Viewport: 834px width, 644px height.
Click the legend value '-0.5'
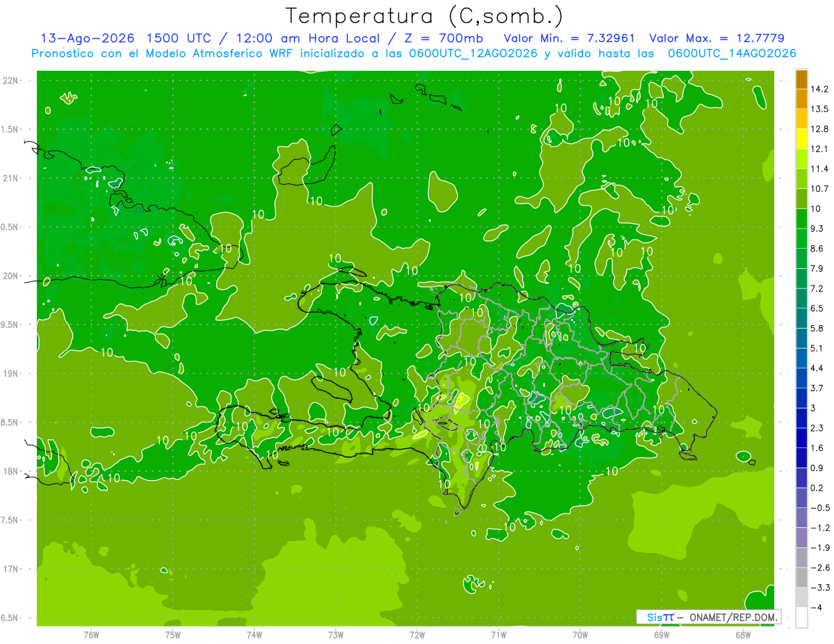[820, 508]
